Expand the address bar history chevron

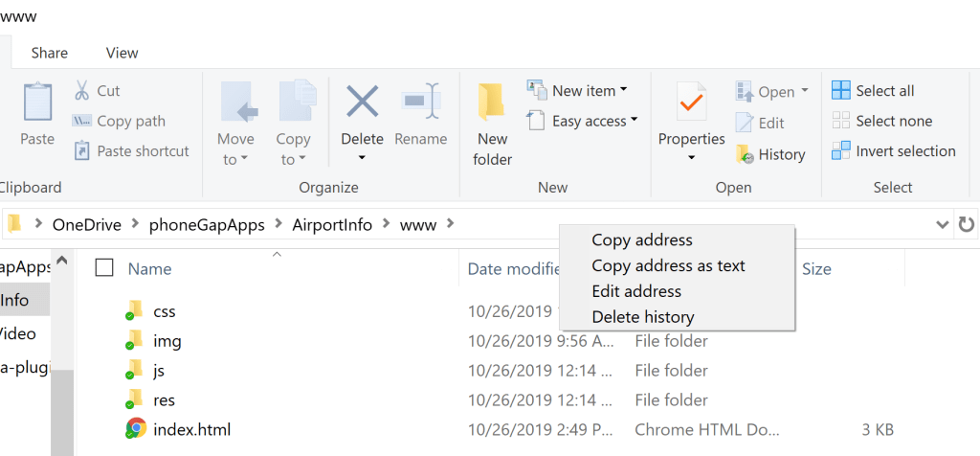click(x=942, y=224)
